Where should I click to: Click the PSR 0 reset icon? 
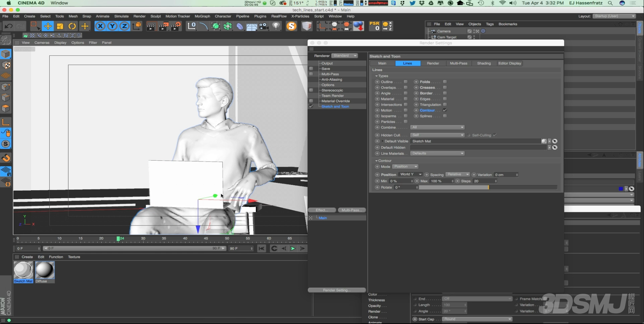[x=374, y=26]
